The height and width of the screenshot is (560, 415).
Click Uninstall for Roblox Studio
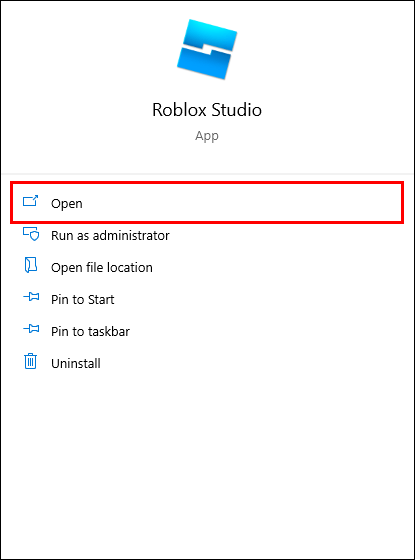click(76, 363)
